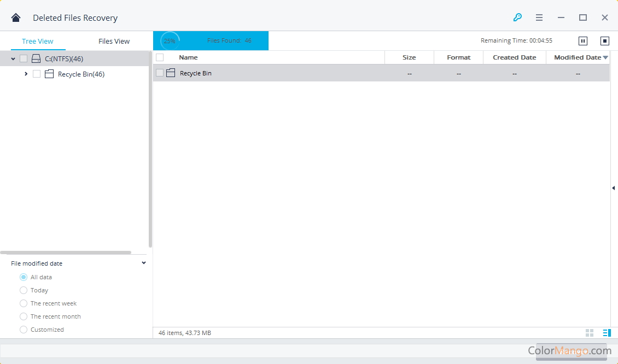618x364 pixels.
Task: Stop the running scan
Action: click(x=605, y=41)
